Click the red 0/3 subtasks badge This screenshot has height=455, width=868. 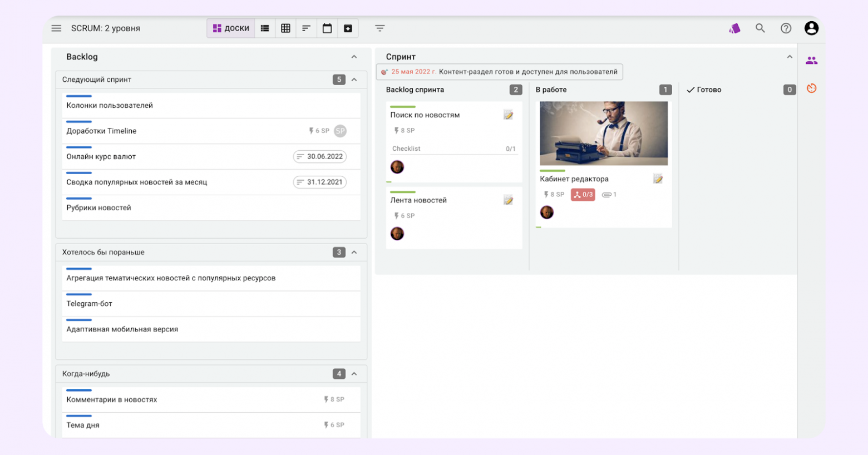pos(583,195)
